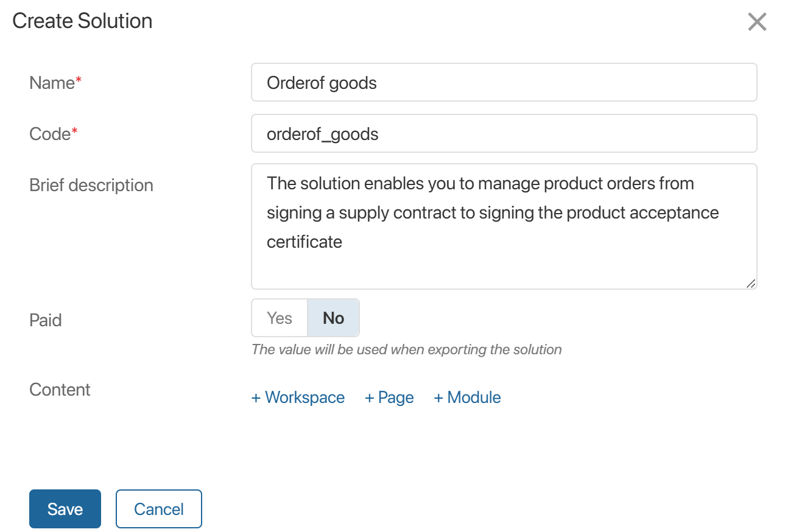The height and width of the screenshot is (532, 785).
Task: Click the 'Name' field label
Action: point(52,83)
